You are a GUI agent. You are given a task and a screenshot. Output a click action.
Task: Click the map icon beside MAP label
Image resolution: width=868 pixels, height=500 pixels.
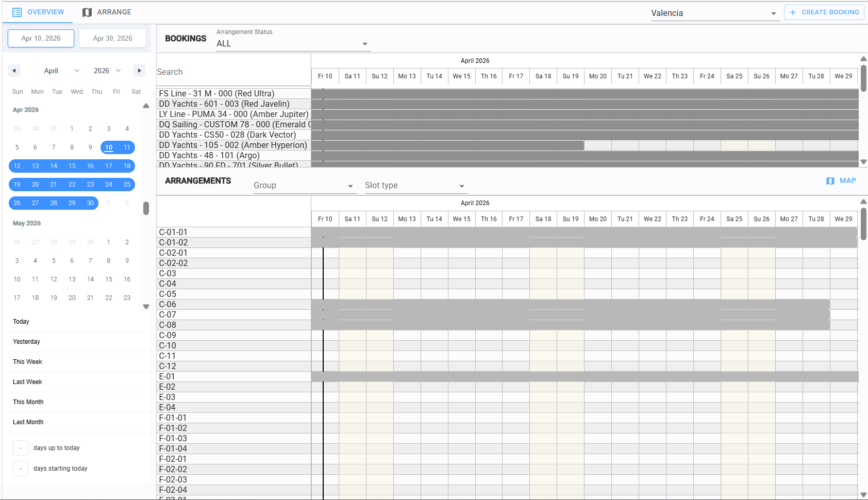(830, 181)
